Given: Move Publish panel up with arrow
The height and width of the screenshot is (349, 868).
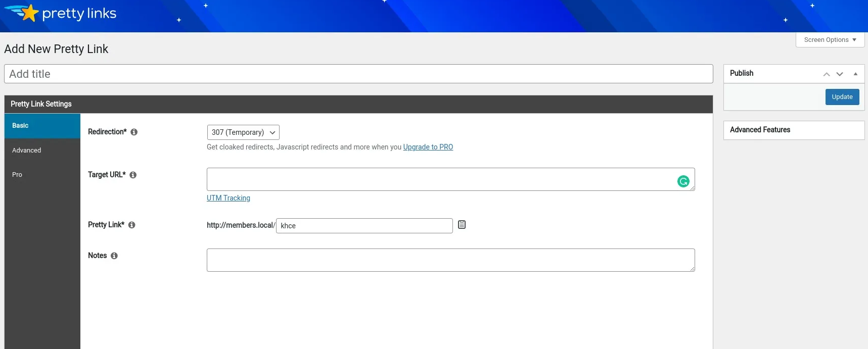Looking at the screenshot, I should 827,74.
